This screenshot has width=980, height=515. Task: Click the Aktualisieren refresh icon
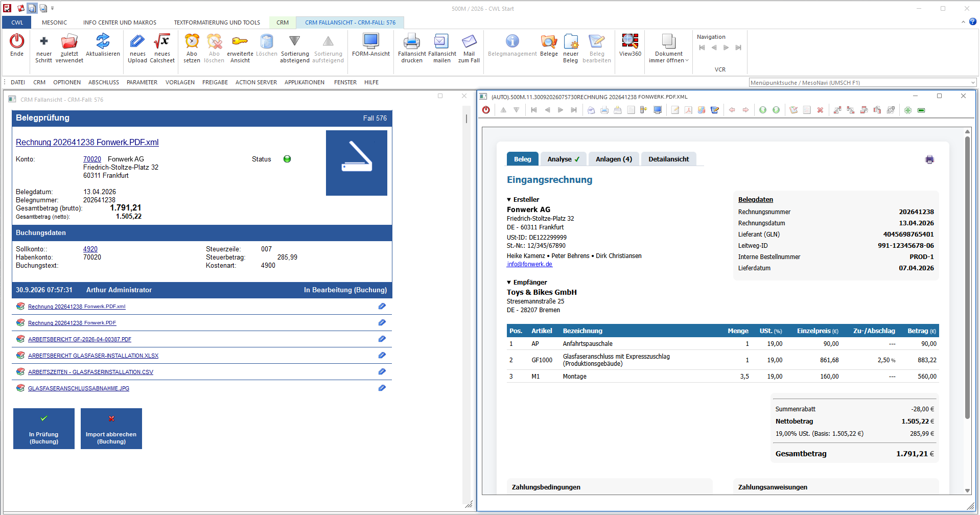(103, 41)
